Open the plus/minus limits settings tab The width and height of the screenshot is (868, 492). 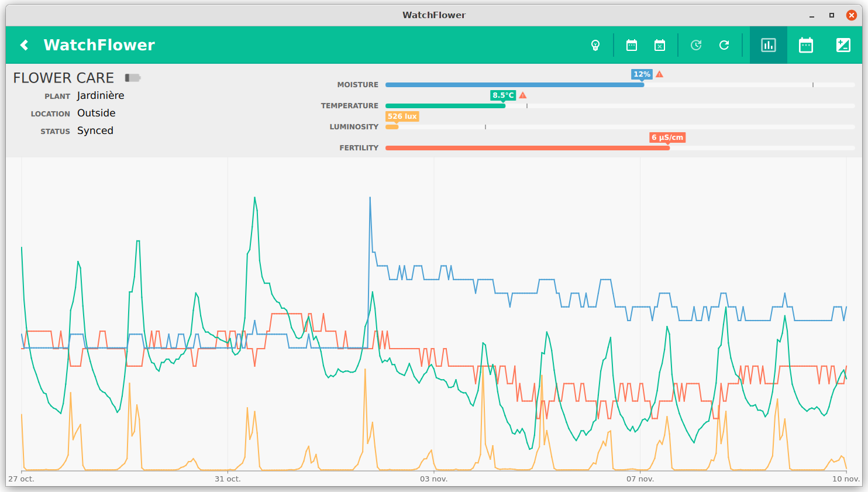click(x=843, y=45)
